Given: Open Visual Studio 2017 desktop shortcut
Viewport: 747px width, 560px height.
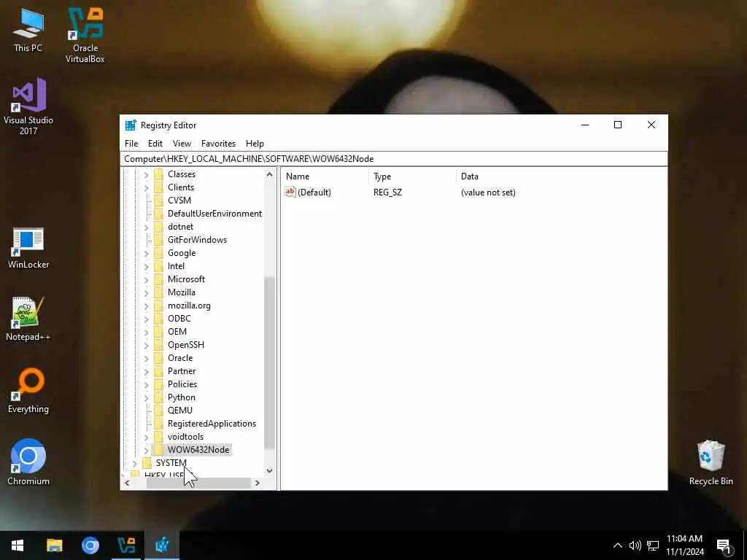Looking at the screenshot, I should coord(28,106).
